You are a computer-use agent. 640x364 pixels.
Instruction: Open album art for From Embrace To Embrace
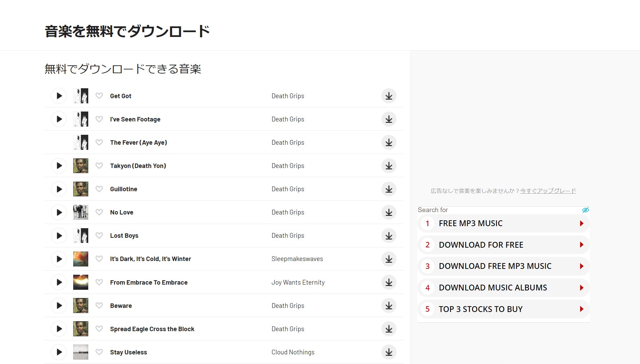click(81, 282)
